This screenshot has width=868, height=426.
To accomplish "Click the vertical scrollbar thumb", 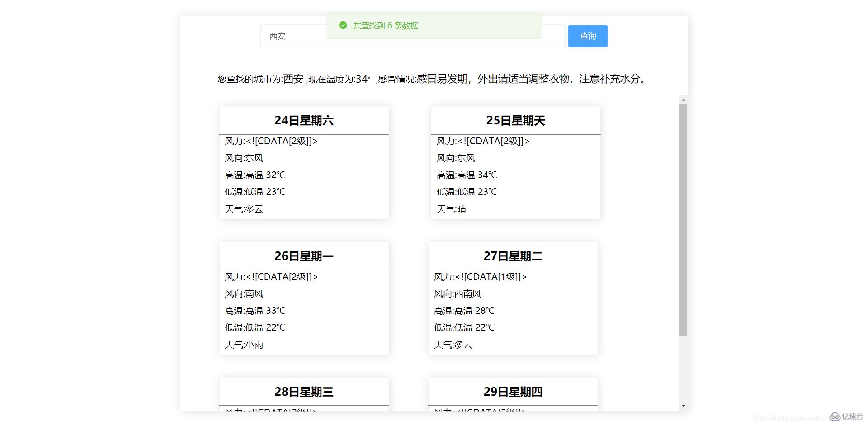I will tap(683, 220).
